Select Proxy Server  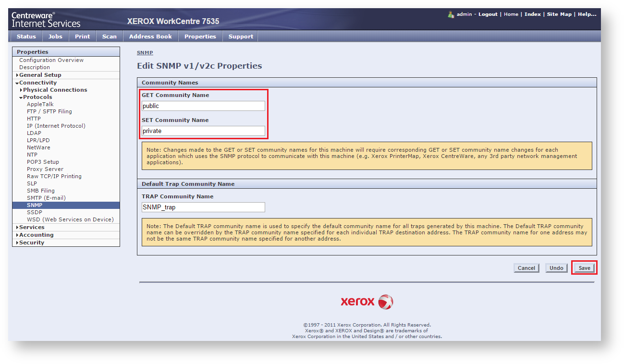tap(45, 169)
